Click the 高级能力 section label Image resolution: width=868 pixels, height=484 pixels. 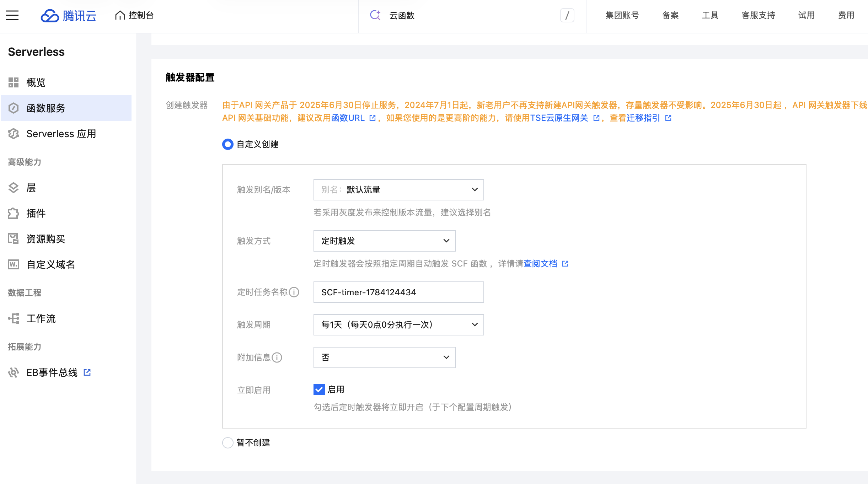[x=25, y=162]
